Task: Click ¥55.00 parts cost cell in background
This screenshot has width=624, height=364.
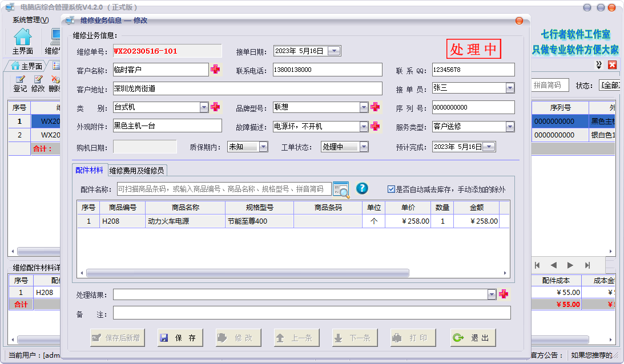Action: click(x=556, y=292)
